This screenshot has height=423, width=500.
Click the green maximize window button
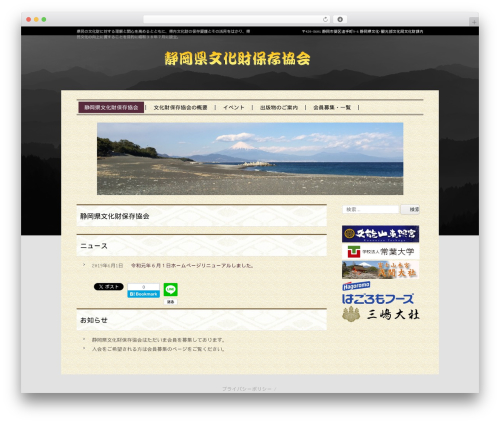click(44, 19)
